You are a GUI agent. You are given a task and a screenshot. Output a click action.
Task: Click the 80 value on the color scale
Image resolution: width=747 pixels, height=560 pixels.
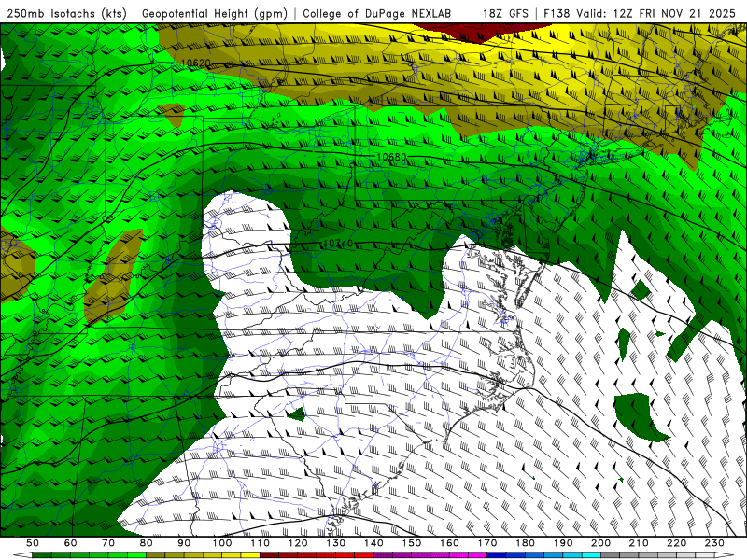tap(147, 543)
